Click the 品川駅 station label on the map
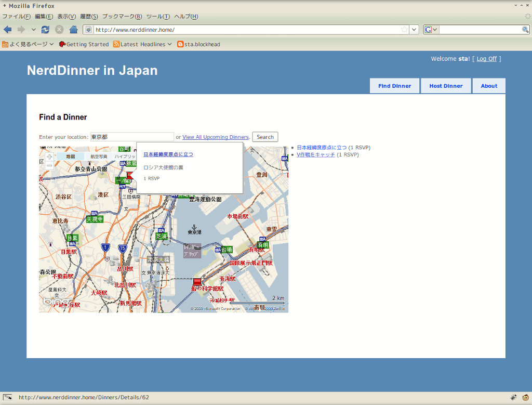The height and width of the screenshot is (405, 532). pyautogui.click(x=125, y=269)
